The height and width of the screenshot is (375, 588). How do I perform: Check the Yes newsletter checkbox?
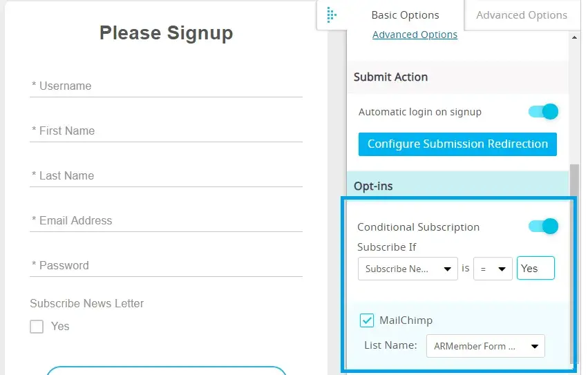click(x=37, y=327)
